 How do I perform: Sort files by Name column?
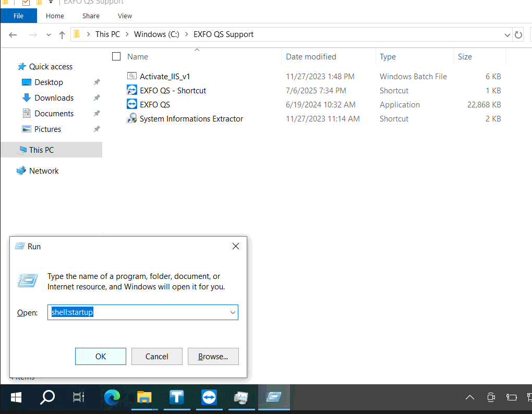click(x=137, y=57)
